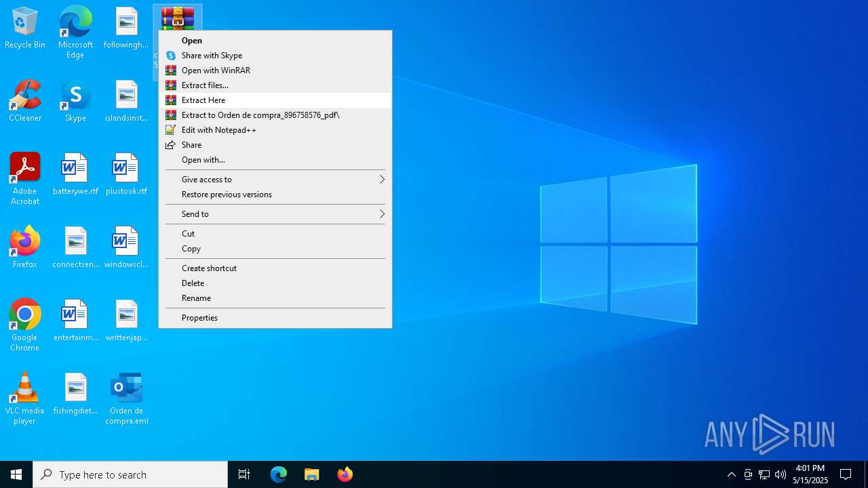Select the followingh... image file icon
868x488 pixels.
126,28
